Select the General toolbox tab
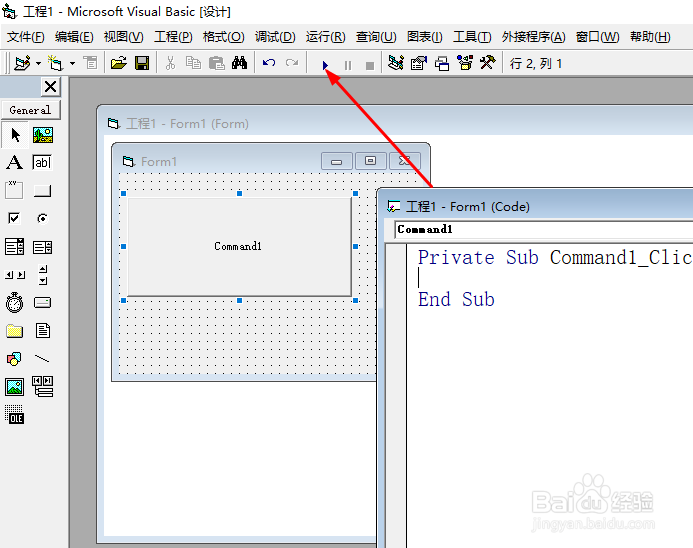Viewport: 693px width, 548px height. [30, 110]
